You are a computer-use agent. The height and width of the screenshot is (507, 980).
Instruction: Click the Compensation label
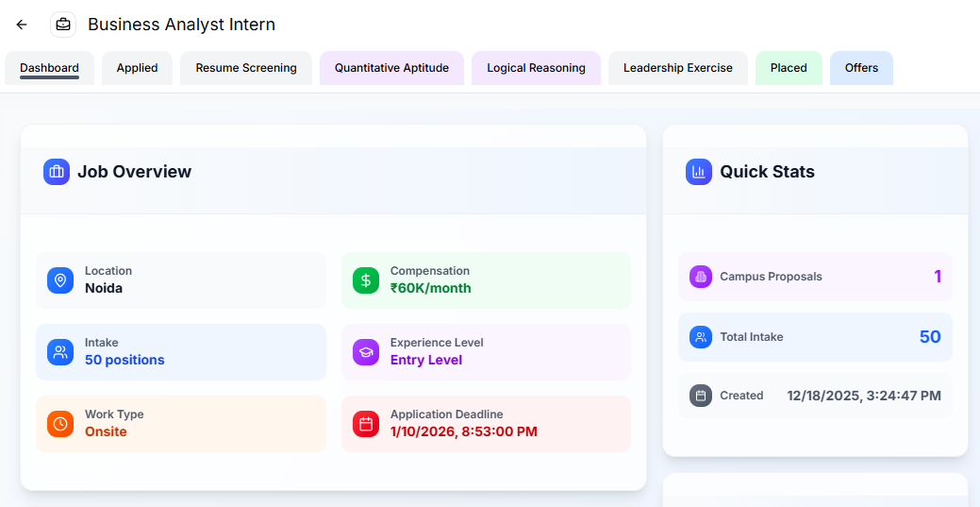(x=430, y=271)
